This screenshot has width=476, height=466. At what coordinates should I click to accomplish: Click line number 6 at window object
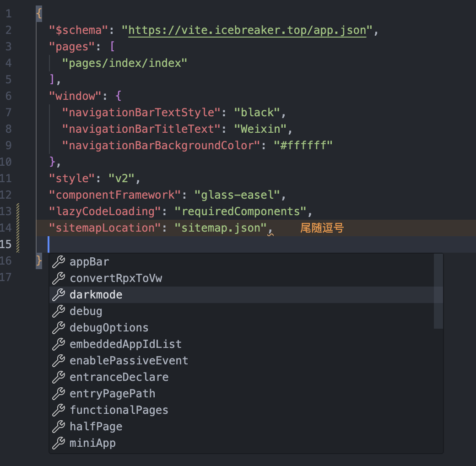[x=9, y=96]
